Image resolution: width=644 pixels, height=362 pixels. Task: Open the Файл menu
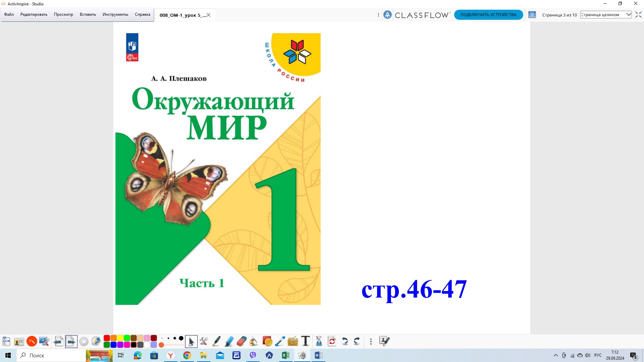(x=9, y=14)
